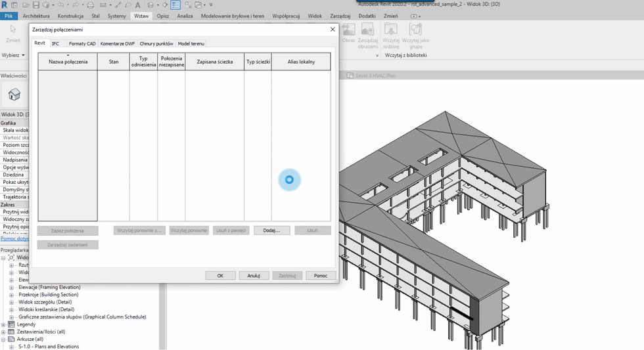Open the Redo history dropdown arrow
644x350 pixels.
tap(83, 5)
